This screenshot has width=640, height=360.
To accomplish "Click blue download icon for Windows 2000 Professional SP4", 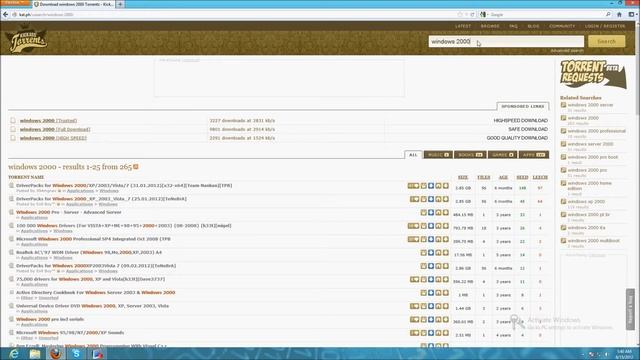I will pos(431,239).
